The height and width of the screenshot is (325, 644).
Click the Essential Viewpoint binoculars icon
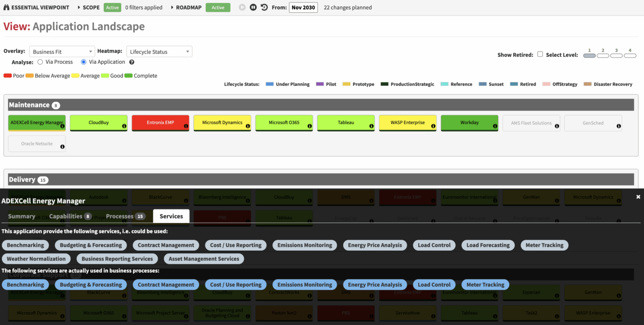(7, 8)
